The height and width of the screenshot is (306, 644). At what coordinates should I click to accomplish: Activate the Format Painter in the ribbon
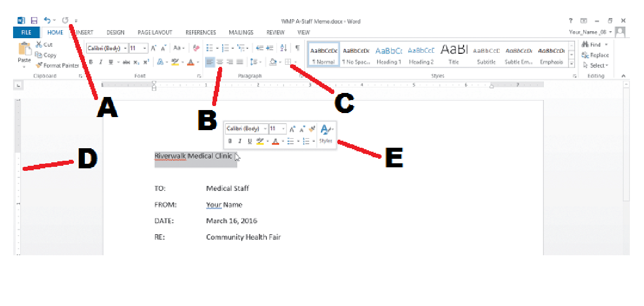57,65
